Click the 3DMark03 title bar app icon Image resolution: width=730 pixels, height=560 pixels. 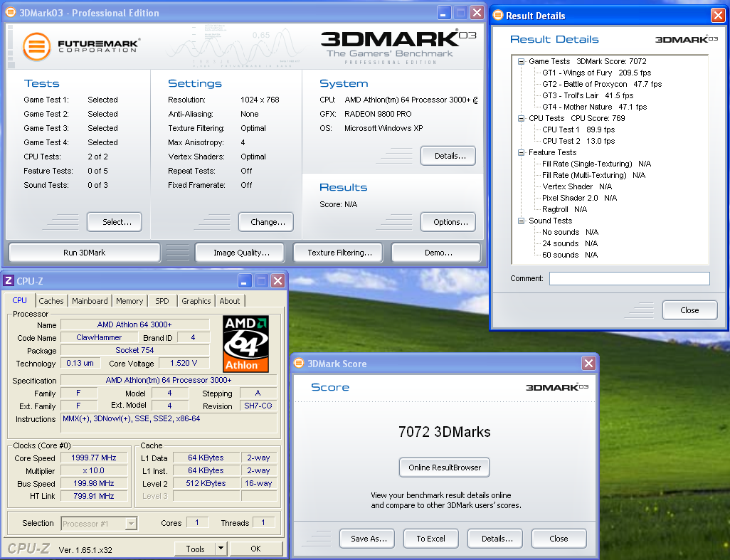tap(10, 13)
